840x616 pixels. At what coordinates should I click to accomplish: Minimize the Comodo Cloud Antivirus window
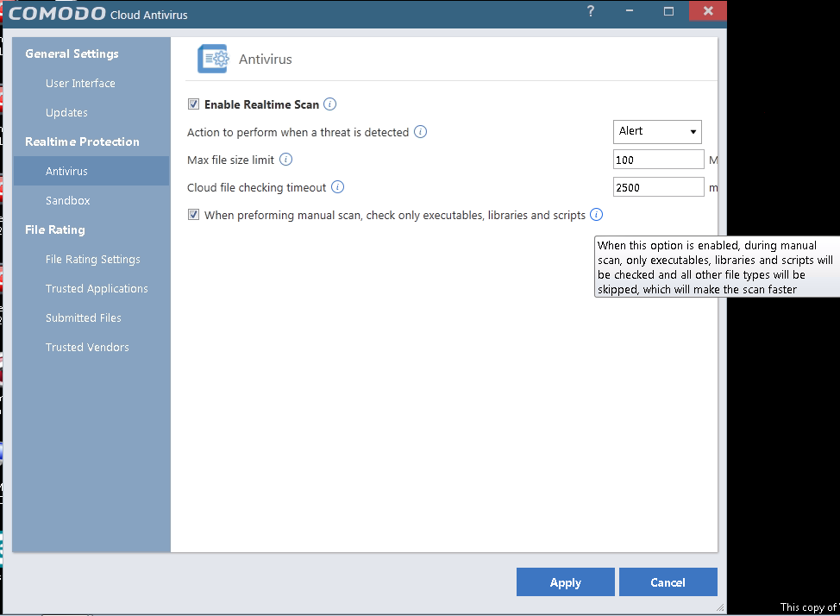[630, 11]
